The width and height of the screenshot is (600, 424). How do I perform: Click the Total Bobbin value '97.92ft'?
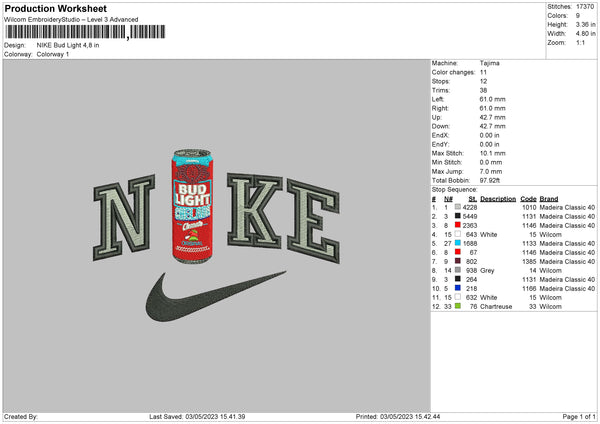pyautogui.click(x=490, y=180)
